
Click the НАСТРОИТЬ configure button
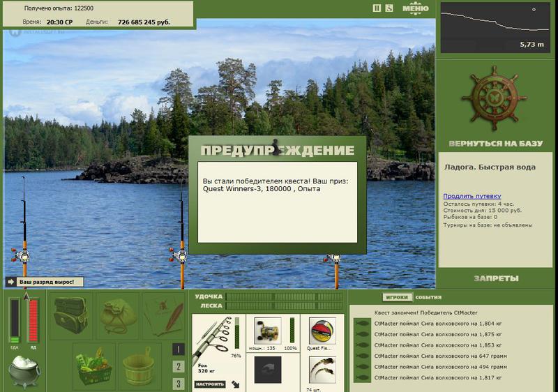click(210, 384)
